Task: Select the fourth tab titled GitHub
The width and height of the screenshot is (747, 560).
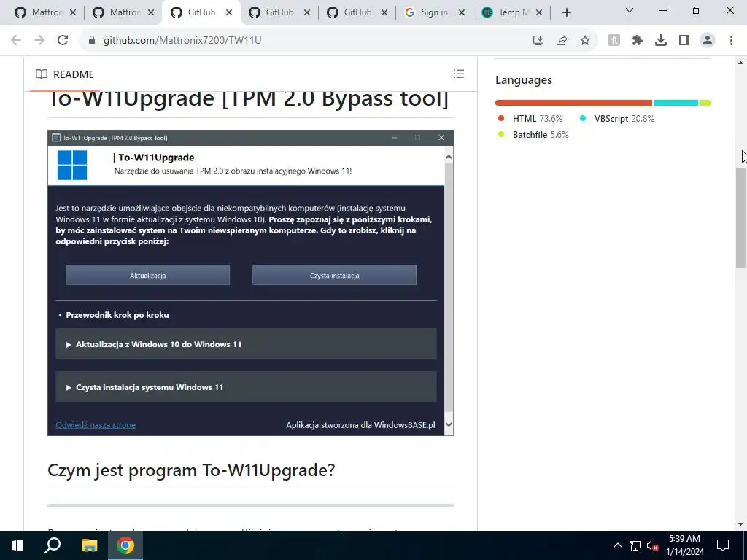Action: coord(279,12)
